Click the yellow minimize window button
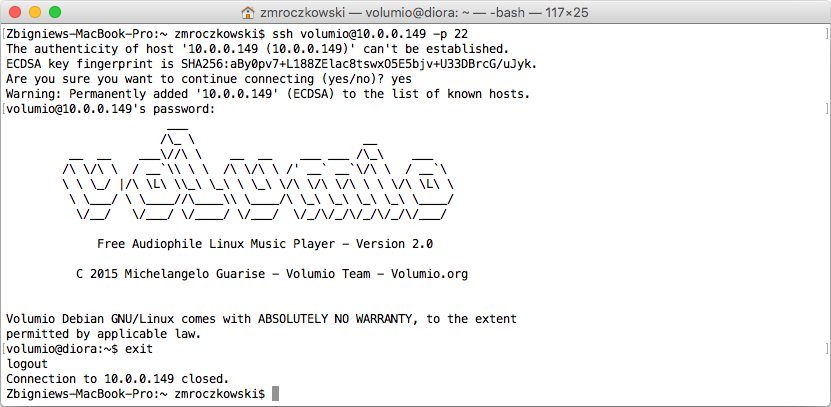831x407 pixels. click(35, 12)
